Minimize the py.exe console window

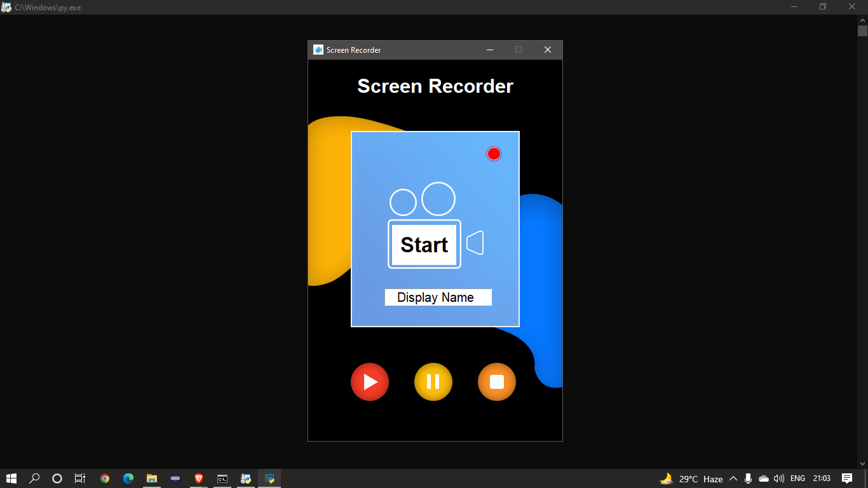tap(794, 7)
